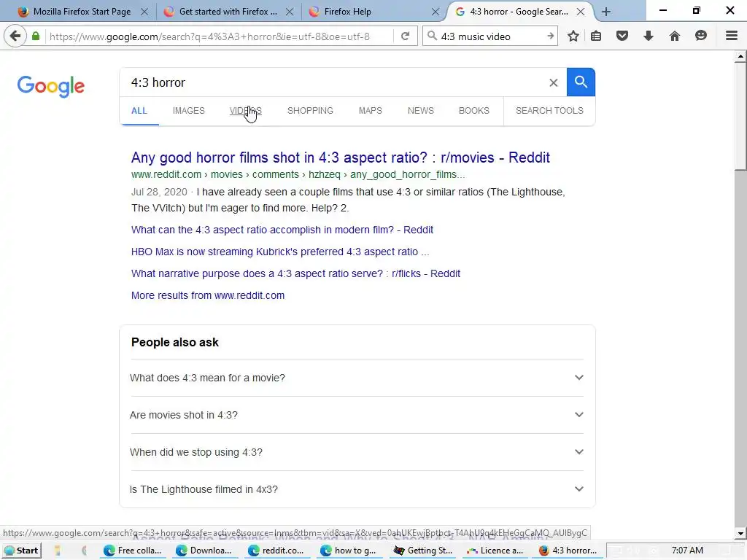Screen dimensions: 747x560
Task: Open the downloads arrow icon
Action: pos(648,36)
